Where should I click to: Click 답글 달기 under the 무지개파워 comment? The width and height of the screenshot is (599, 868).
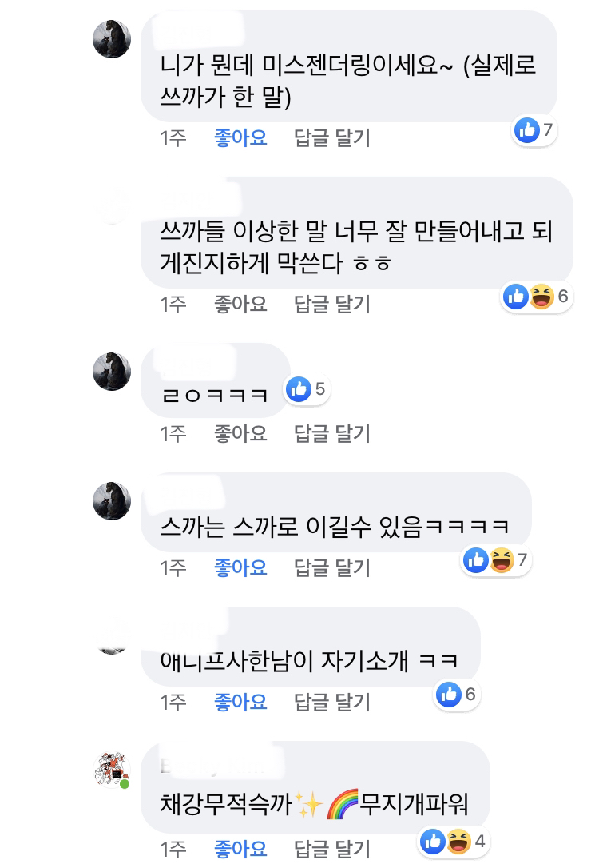pyautogui.click(x=332, y=847)
